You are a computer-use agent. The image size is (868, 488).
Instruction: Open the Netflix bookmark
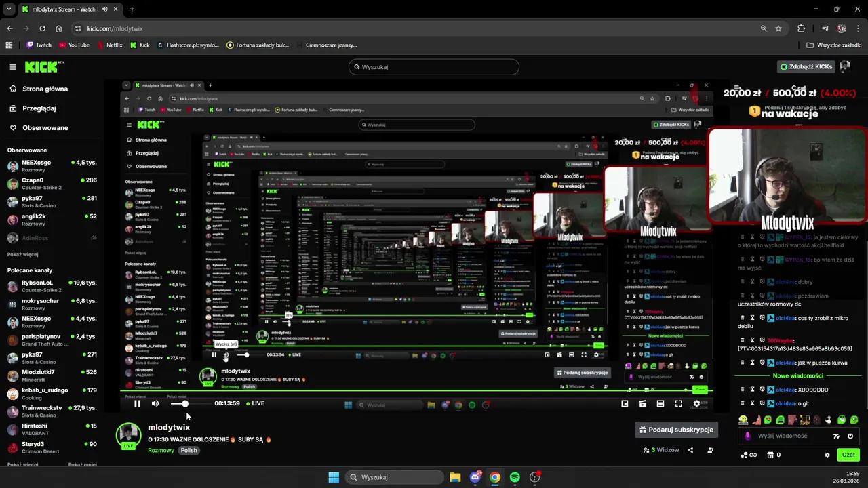coord(110,45)
